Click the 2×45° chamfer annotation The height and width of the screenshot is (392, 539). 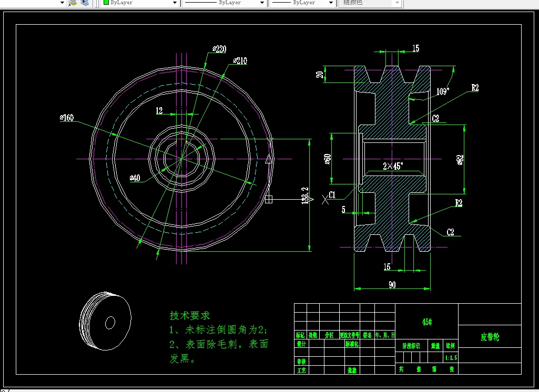393,166
